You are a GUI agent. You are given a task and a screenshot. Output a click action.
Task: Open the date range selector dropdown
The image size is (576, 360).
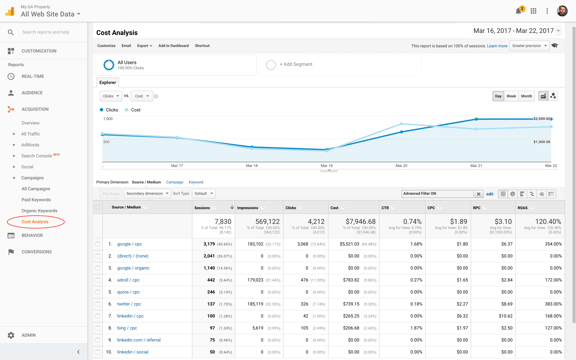(516, 31)
